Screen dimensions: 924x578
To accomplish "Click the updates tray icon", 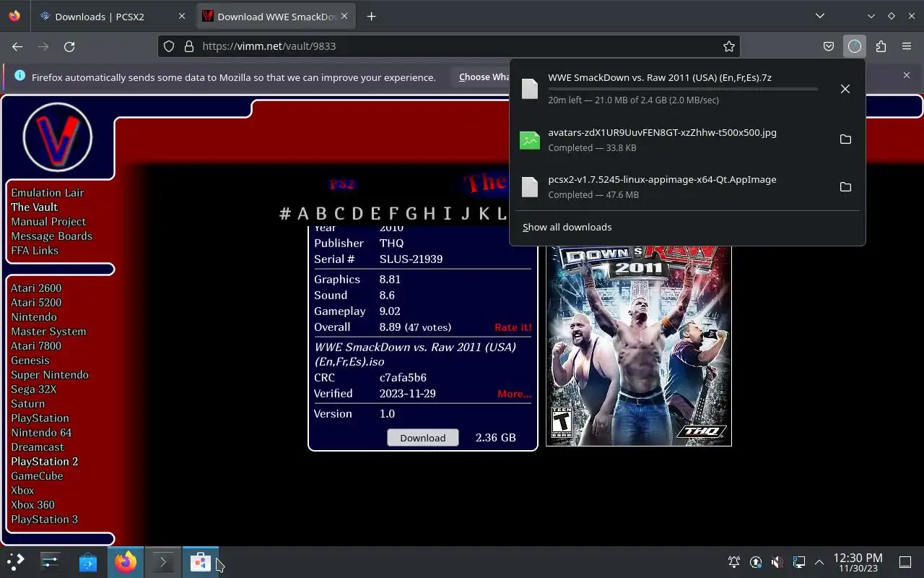I will (756, 562).
